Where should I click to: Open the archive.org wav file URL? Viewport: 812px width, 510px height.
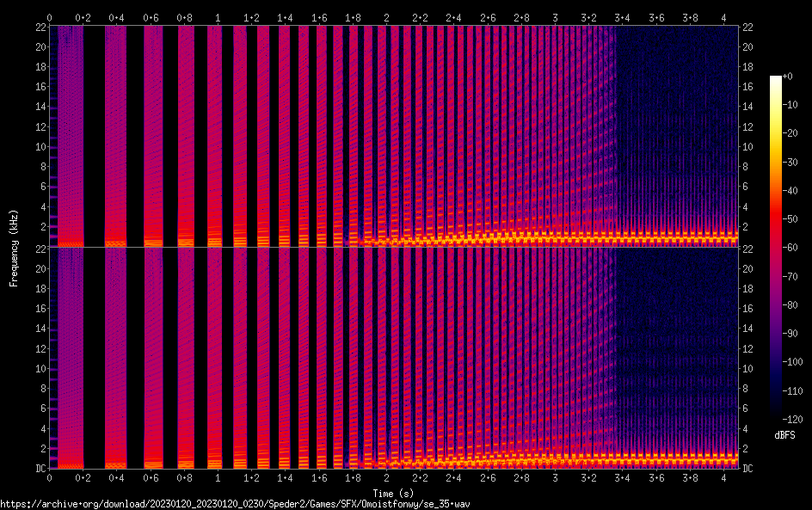235,503
